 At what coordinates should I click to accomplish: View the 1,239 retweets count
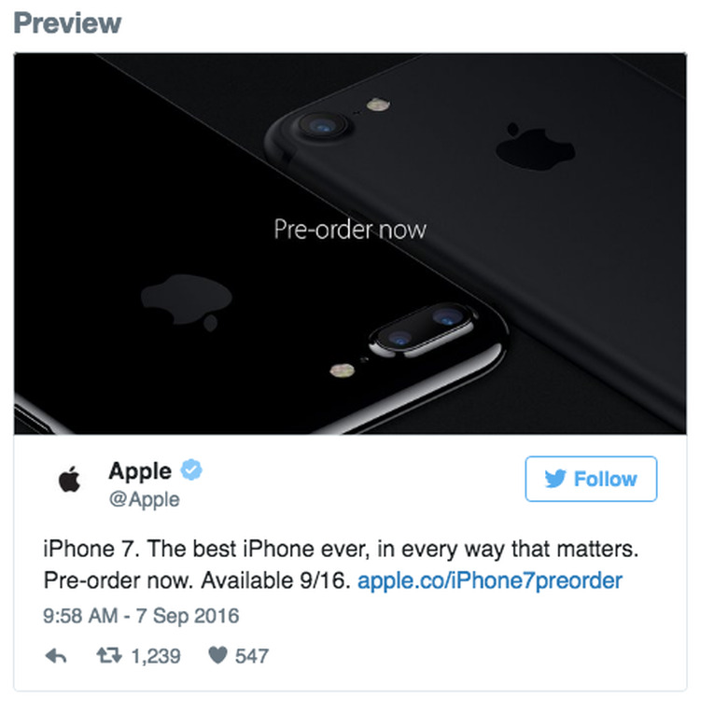tap(156, 656)
